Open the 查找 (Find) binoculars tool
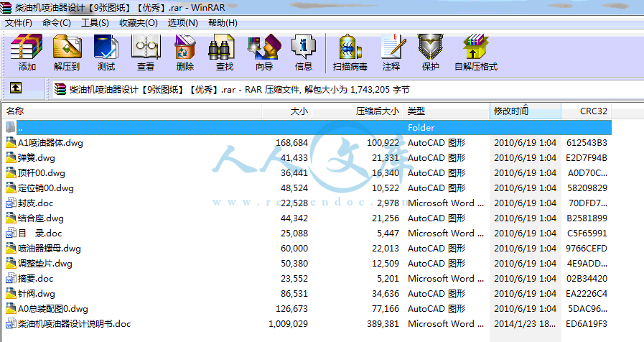644x342 pixels. 222,47
